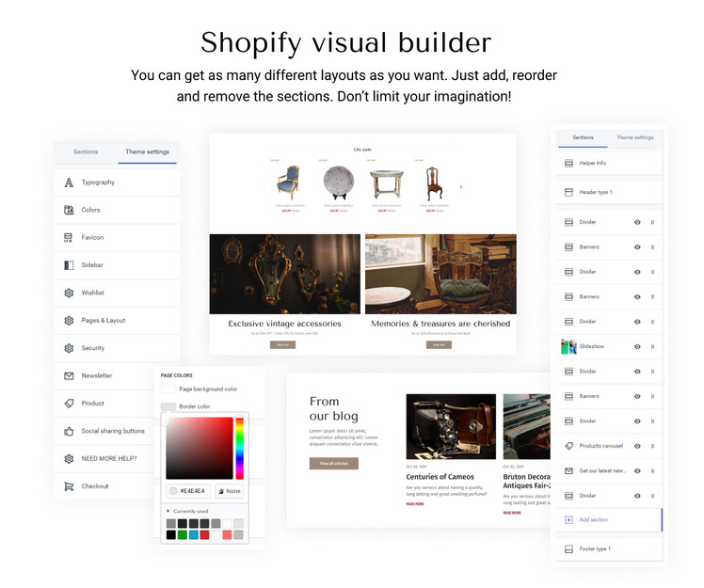Open the Border color swatch
This screenshot has height=588, width=704.
168,406
